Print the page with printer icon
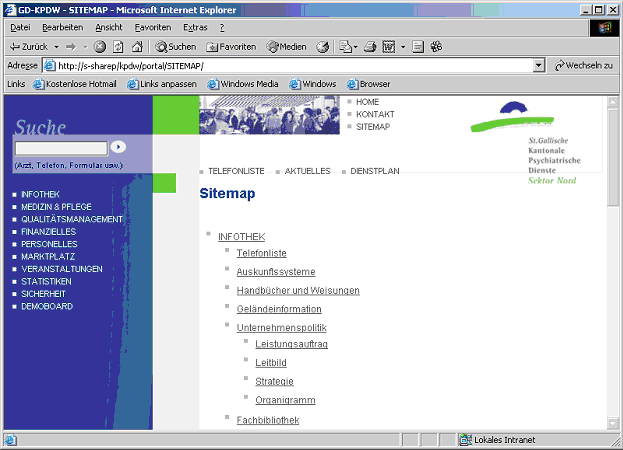 pyautogui.click(x=370, y=47)
